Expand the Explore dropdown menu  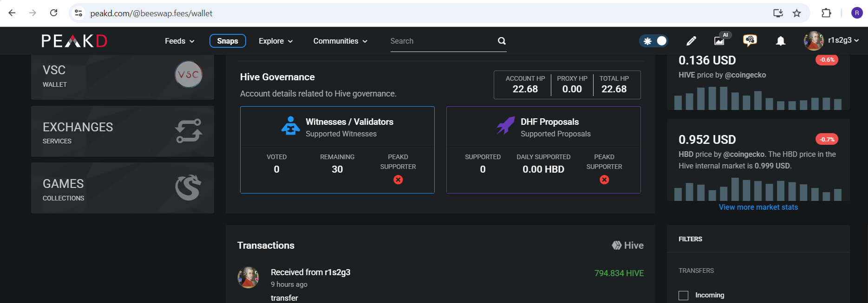point(275,41)
